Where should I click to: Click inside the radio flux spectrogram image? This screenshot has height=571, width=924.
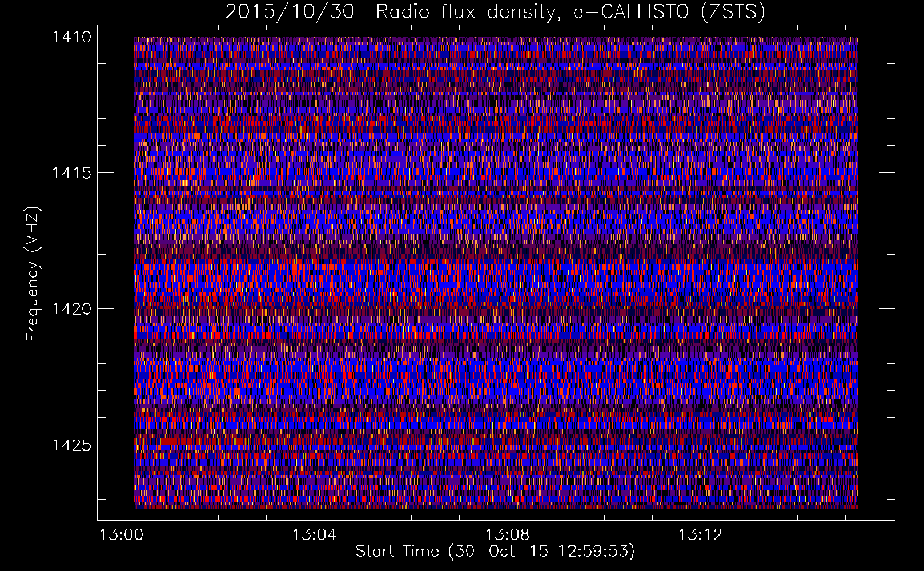click(x=496, y=272)
